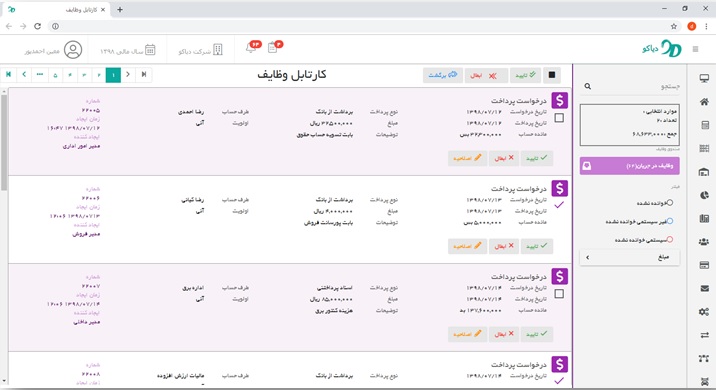Image resolution: width=716 pixels, height=390 pixels.
Task: Click 'اصلاحیه' edit button on first request
Action: [467, 158]
